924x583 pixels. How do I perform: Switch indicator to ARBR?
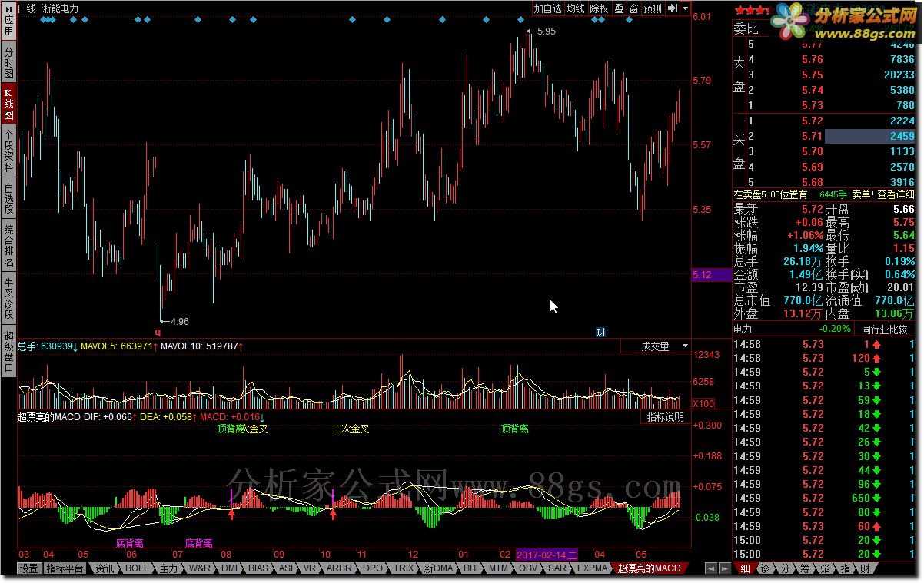tap(339, 568)
